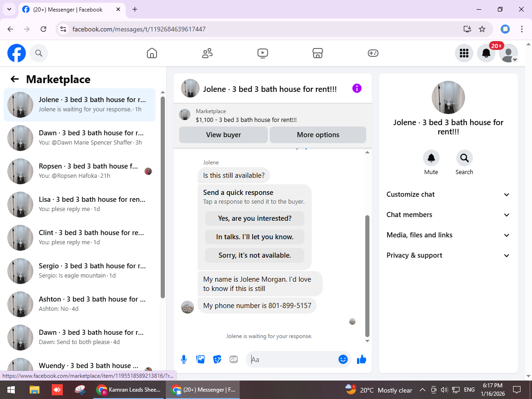Image resolution: width=532 pixels, height=399 pixels.
Task: Click Jolene's large profile picture in right panel
Action: [448, 97]
